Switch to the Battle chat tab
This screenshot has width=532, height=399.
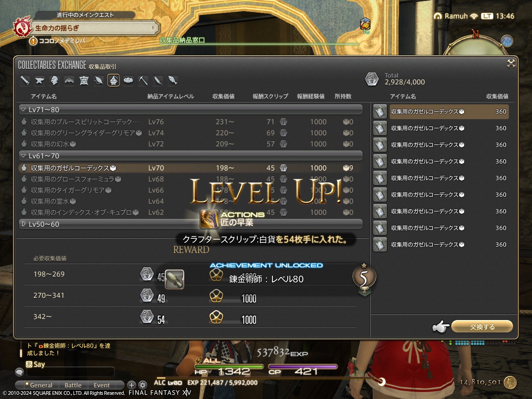click(x=73, y=385)
